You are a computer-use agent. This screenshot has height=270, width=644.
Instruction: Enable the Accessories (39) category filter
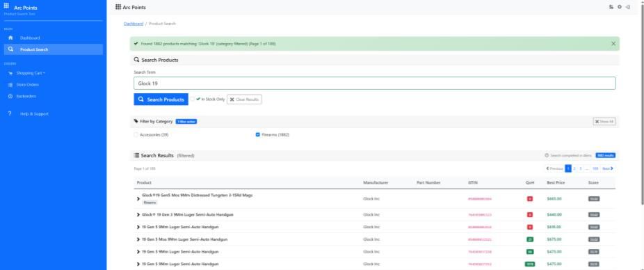point(136,135)
